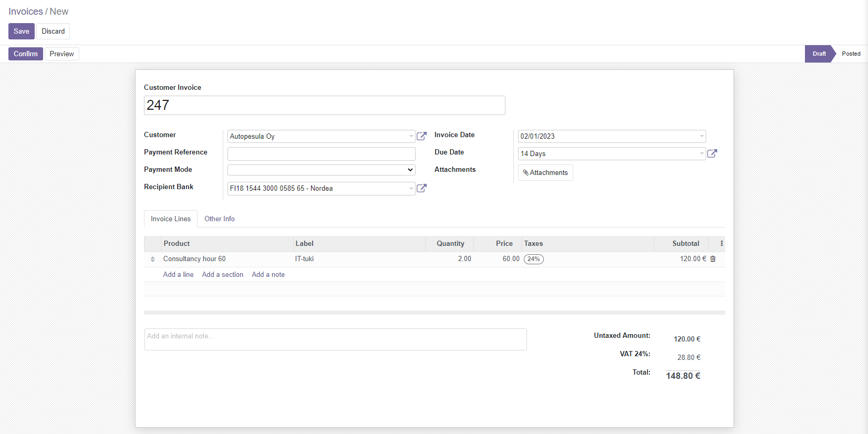The image size is (868, 434).
Task: Sort by Label column header
Action: tap(359, 243)
